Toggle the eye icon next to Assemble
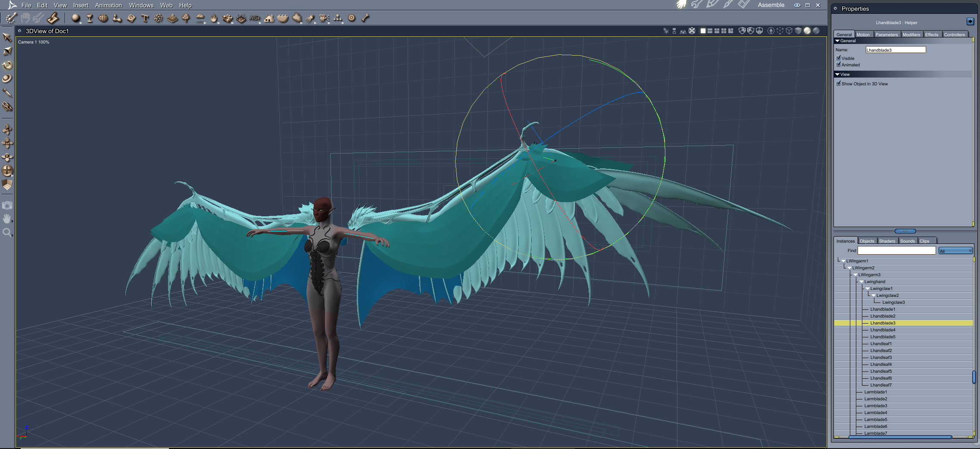980x449 pixels. pos(797,5)
